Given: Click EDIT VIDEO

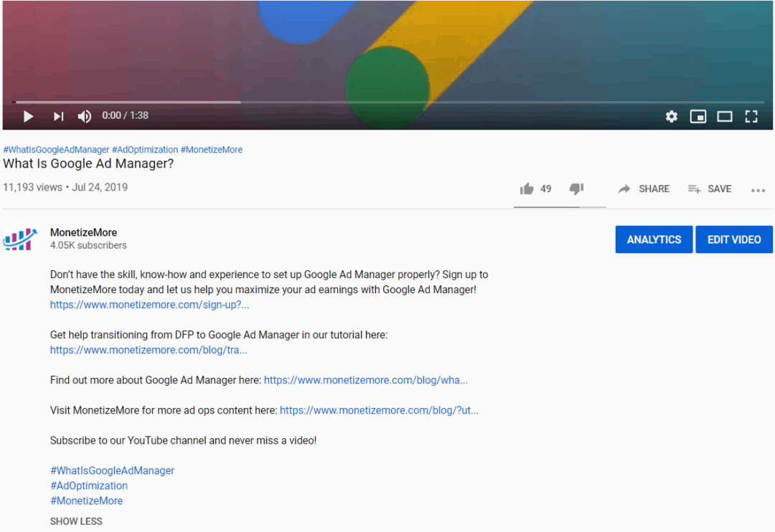Looking at the screenshot, I should (x=734, y=239).
